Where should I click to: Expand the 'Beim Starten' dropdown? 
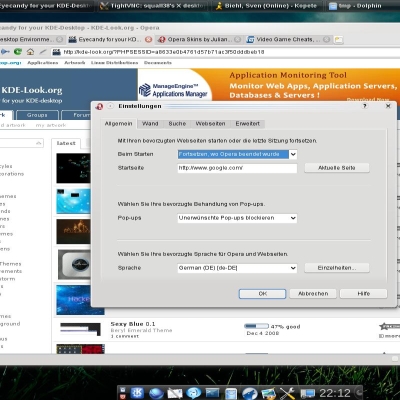pos(293,154)
